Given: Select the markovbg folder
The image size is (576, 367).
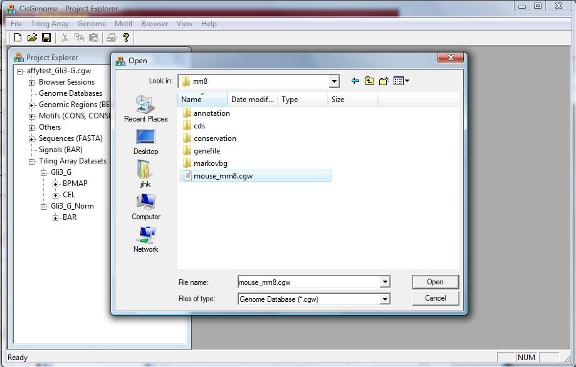Looking at the screenshot, I should pos(205,163).
